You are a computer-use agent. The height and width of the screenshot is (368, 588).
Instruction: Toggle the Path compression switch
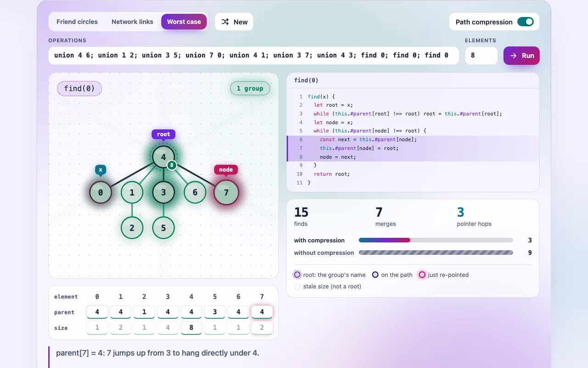[526, 22]
